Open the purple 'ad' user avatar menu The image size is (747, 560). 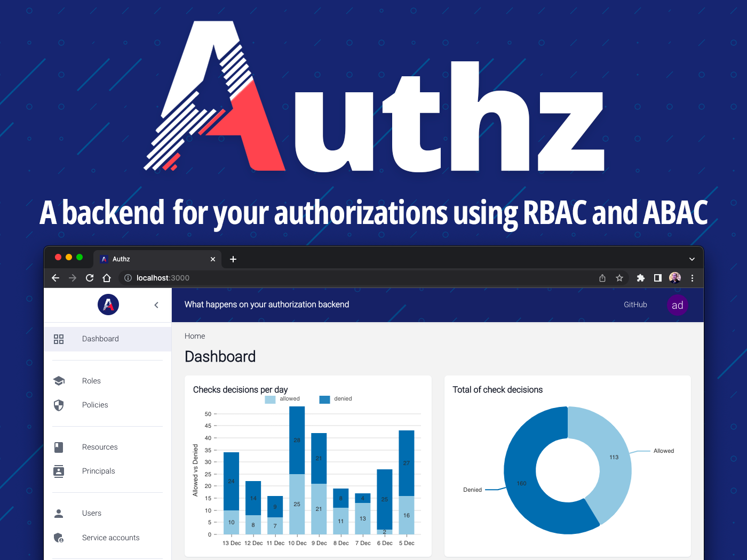(677, 305)
